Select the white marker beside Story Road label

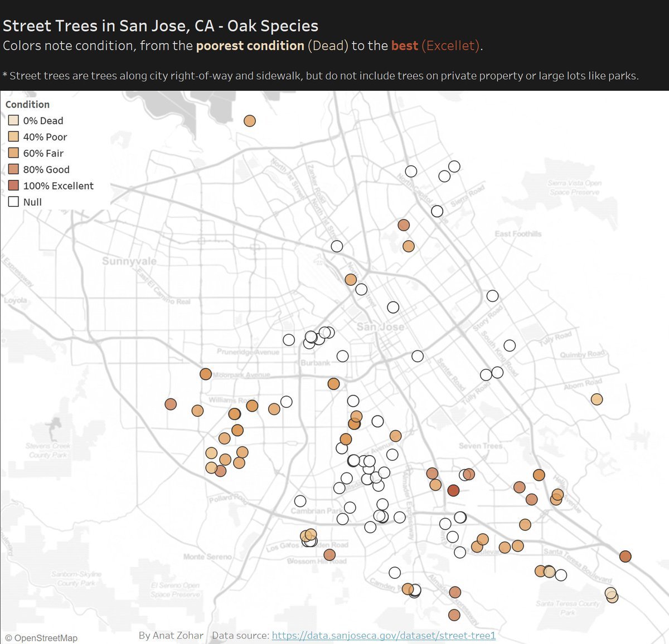click(492, 296)
